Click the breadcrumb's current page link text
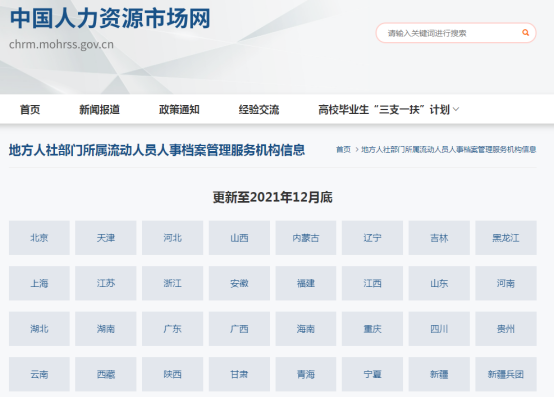Screen dimensions: 554x397 tap(449, 150)
